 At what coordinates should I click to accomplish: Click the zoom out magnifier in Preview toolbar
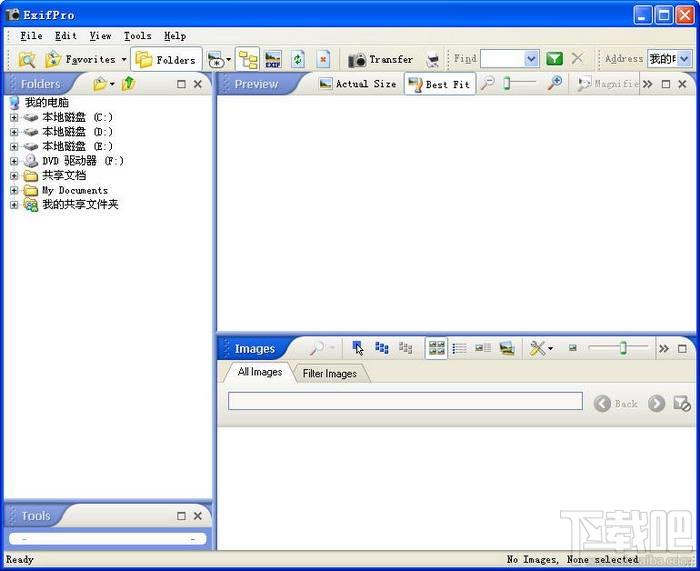click(x=488, y=83)
